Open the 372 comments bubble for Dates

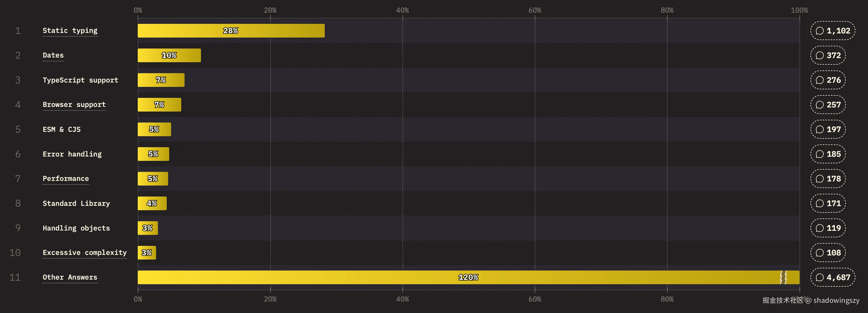click(828, 55)
